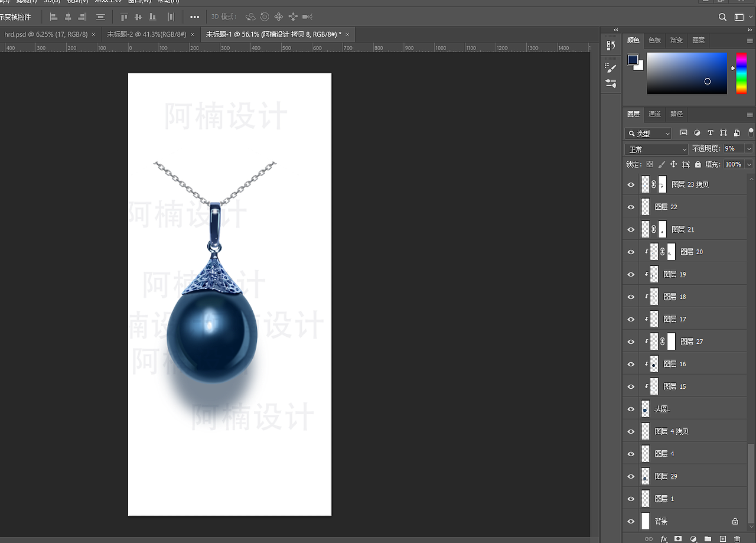Toggle lock image pixels brush icon
756x543 pixels.
point(661,164)
